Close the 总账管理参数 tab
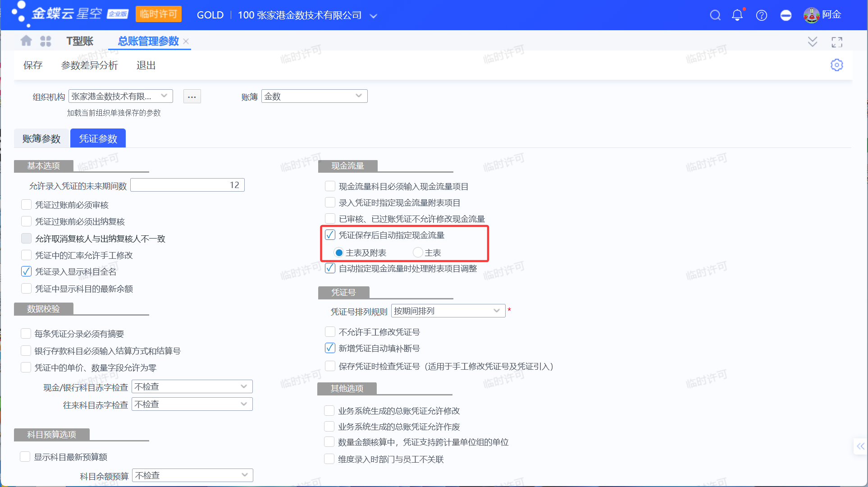This screenshot has height=487, width=868. tap(186, 41)
